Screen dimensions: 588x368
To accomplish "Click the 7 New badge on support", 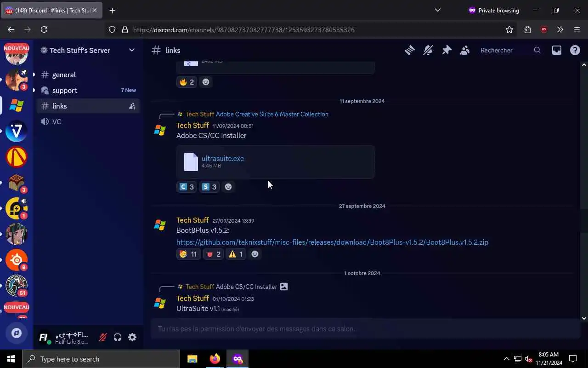I will [129, 90].
